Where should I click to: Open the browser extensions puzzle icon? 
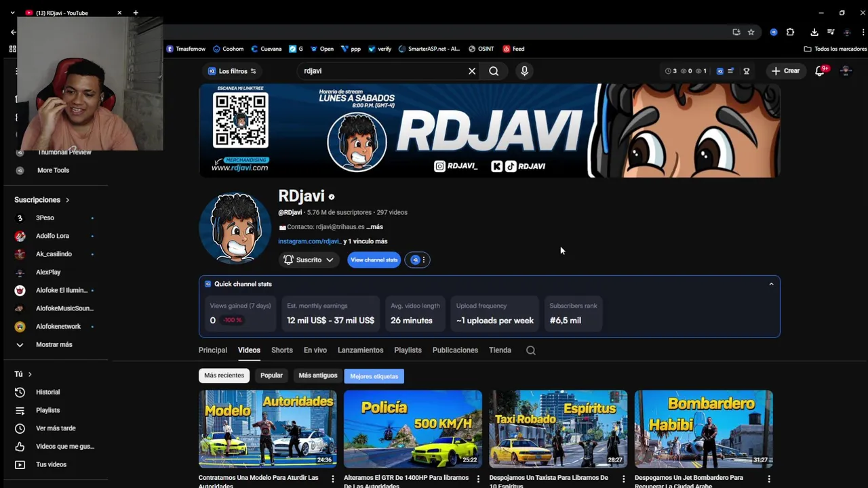(790, 32)
